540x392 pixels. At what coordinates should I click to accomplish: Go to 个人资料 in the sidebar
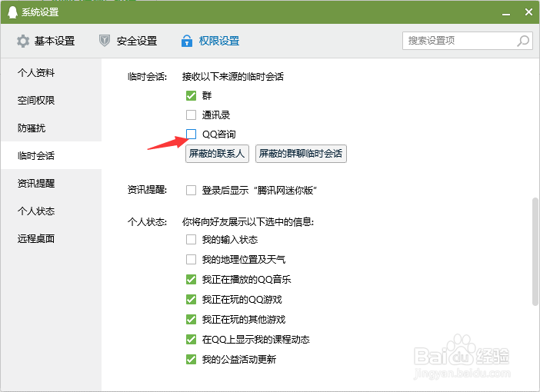[x=51, y=72]
